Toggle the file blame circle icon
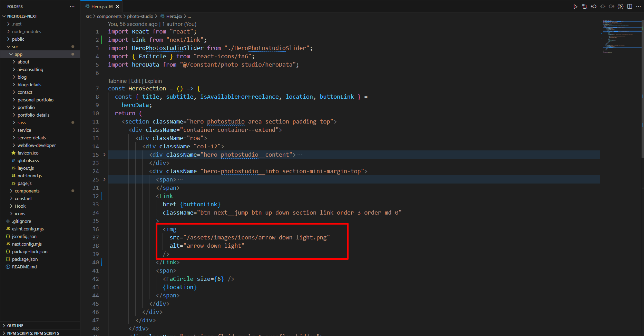 tap(603, 7)
